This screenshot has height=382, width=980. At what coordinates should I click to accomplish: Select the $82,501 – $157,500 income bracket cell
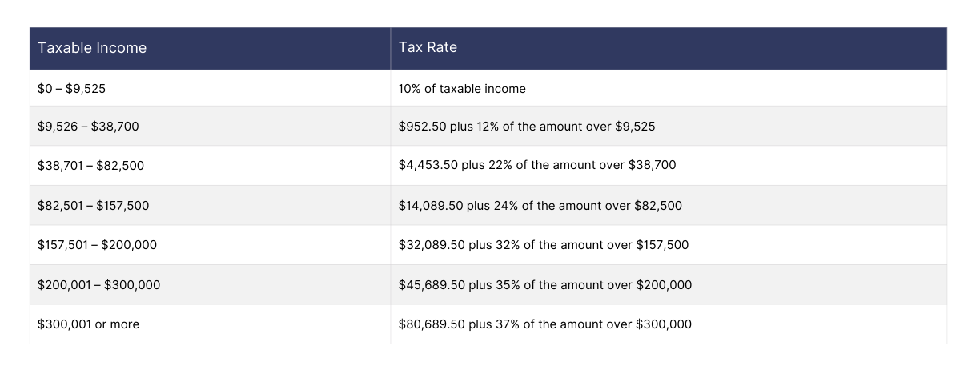[93, 206]
